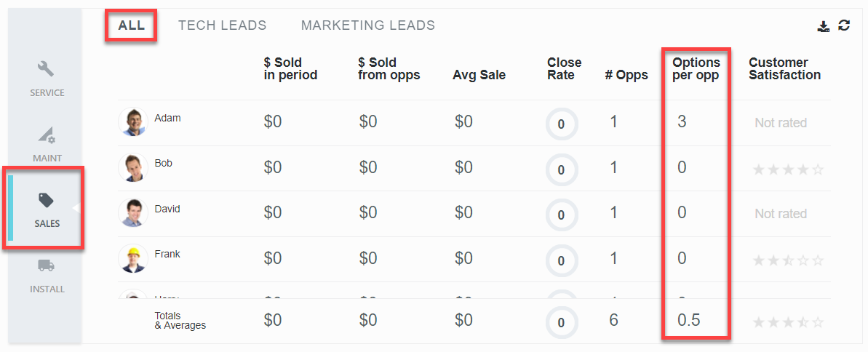Viewport: 868px width, 352px height.
Task: Click Frank's star rating
Action: tap(788, 260)
